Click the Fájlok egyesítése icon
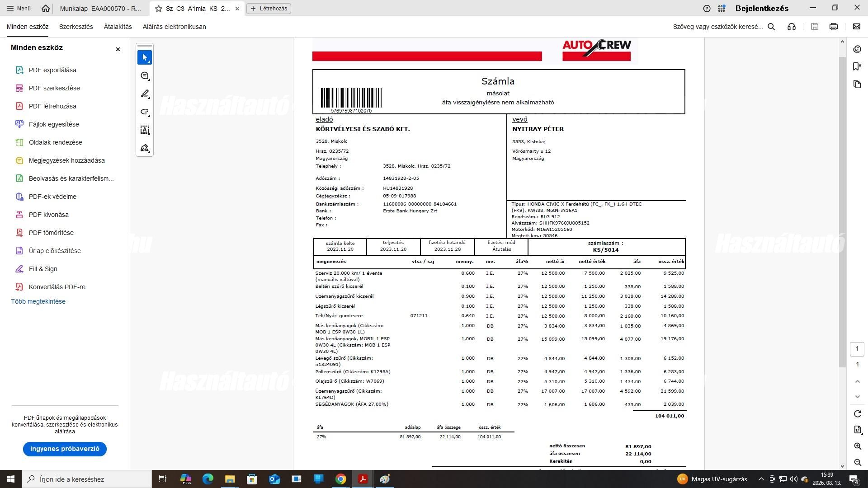This screenshot has height=488, width=868. click(x=19, y=124)
